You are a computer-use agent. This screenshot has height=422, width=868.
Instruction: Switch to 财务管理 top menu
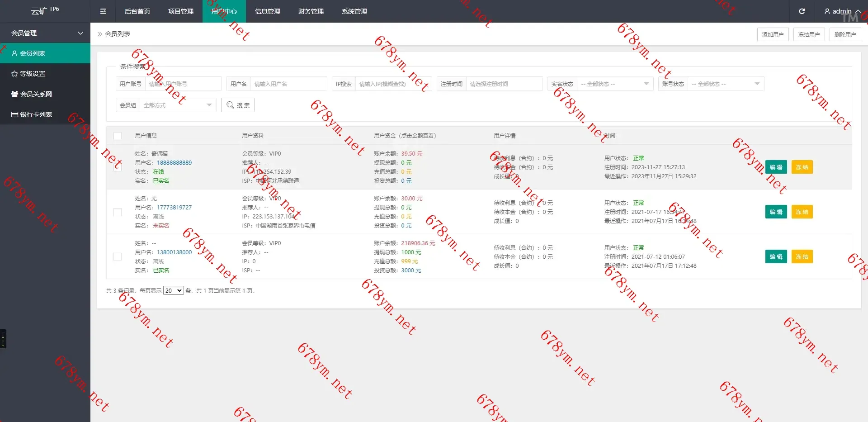pos(311,11)
